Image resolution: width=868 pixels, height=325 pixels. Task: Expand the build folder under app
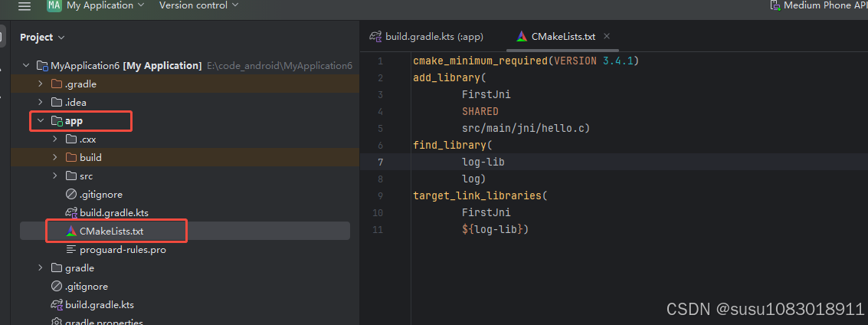54,158
